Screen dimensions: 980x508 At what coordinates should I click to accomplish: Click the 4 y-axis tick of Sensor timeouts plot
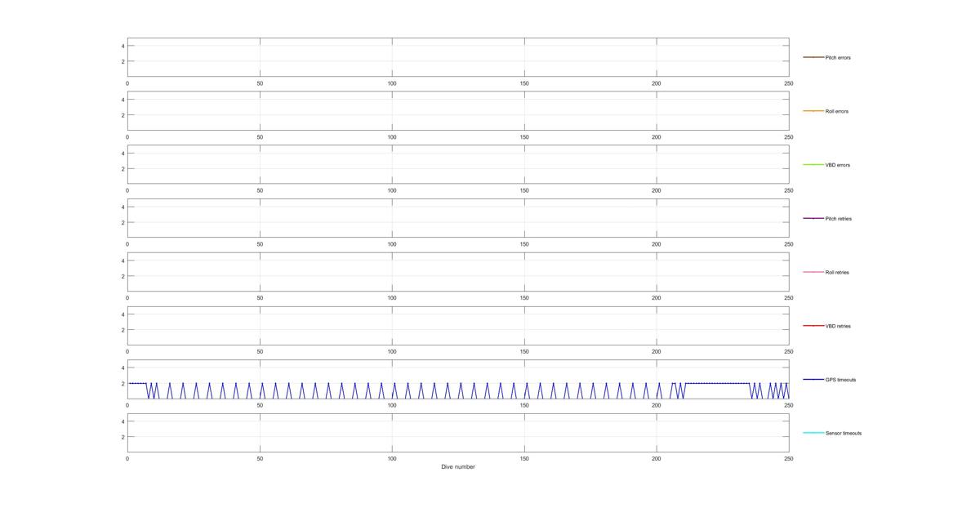point(122,421)
